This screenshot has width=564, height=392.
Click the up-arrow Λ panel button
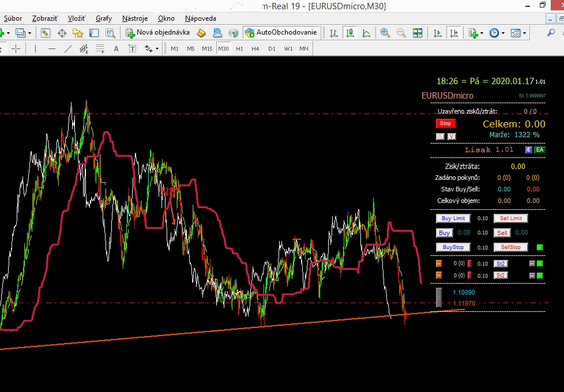[440, 136]
